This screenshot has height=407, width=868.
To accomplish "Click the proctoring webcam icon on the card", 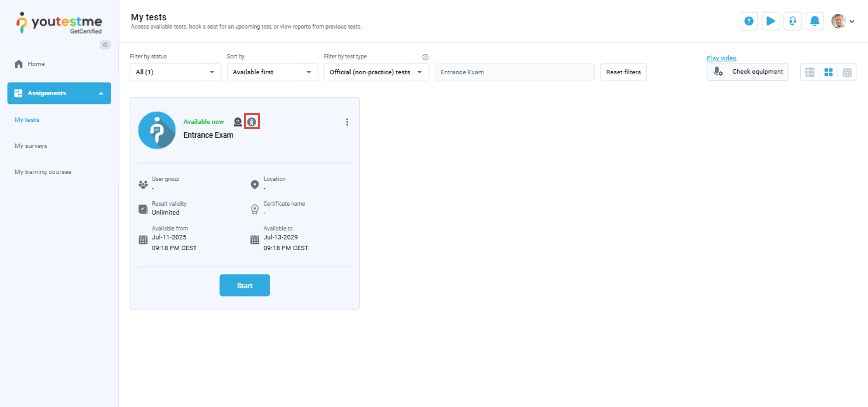I will (x=238, y=122).
